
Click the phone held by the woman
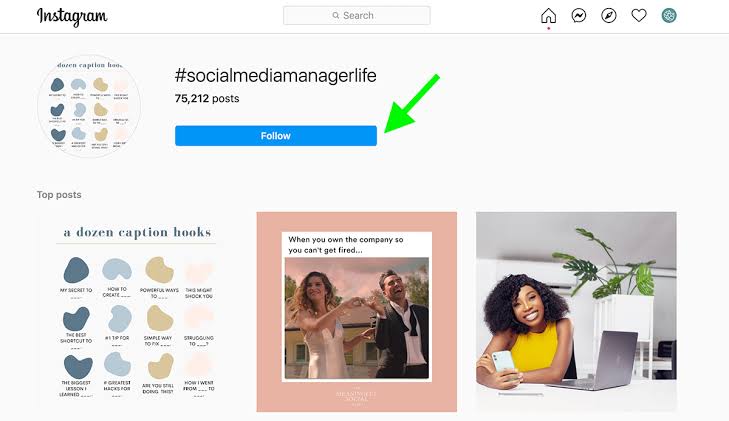coord(502,362)
